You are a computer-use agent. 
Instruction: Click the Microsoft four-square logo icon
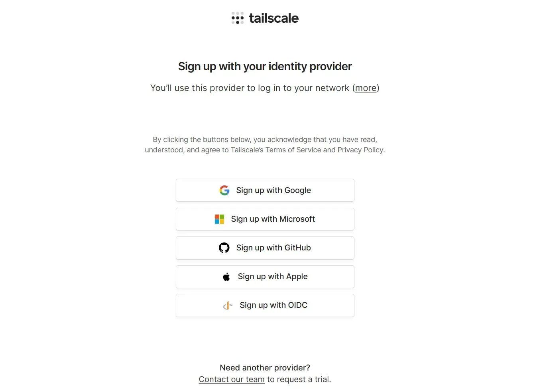click(219, 219)
